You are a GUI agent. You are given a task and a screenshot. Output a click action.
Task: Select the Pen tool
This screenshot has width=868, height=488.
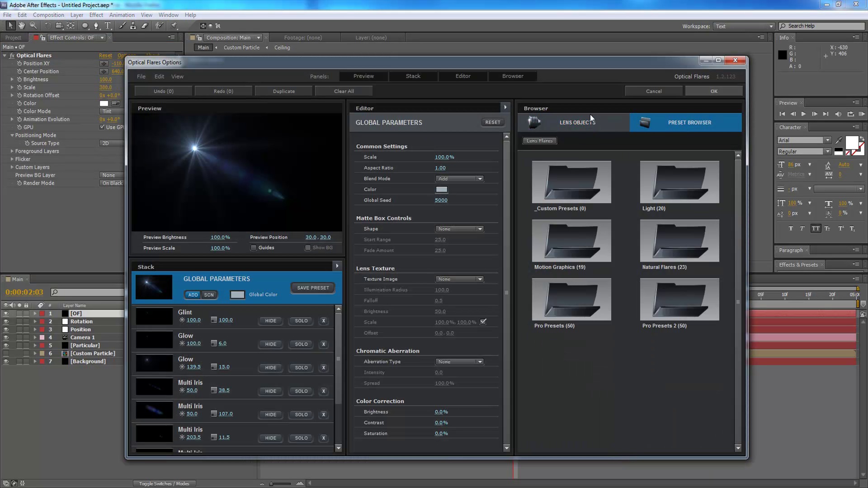click(96, 26)
